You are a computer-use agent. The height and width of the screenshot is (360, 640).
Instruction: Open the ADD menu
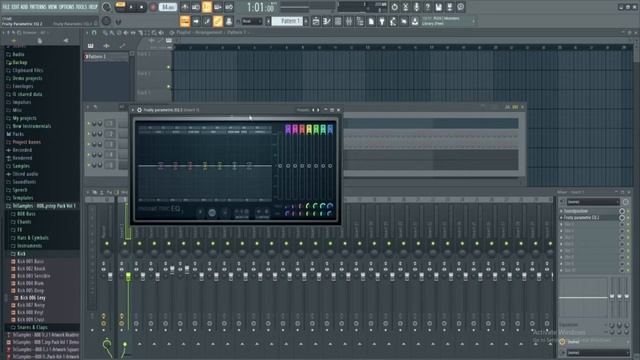pos(24,7)
